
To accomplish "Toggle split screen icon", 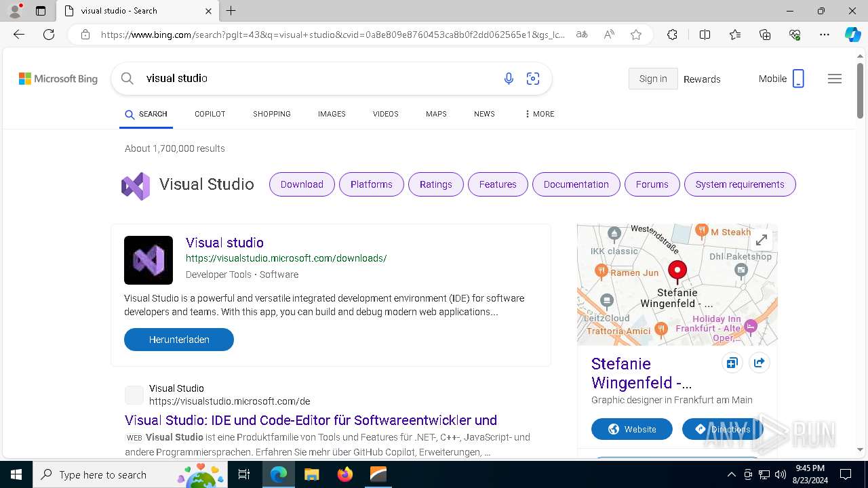I will 705,35.
